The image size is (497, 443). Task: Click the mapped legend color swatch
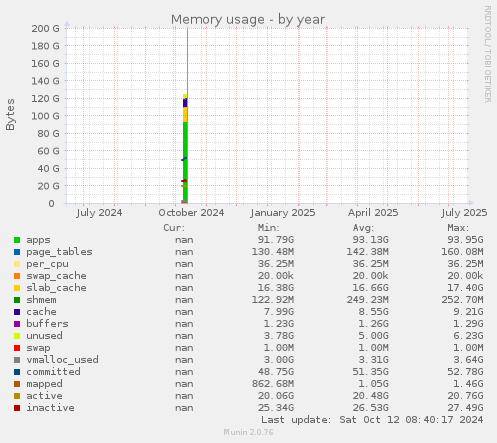17,384
